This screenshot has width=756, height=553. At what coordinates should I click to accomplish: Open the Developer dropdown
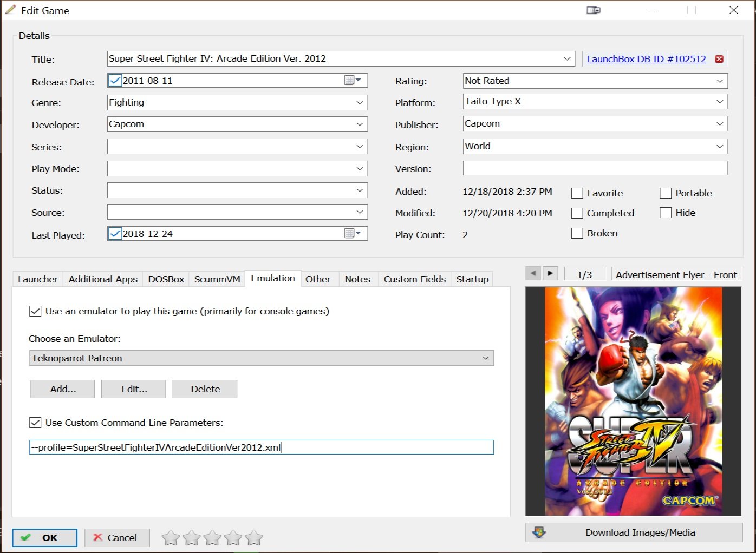(360, 124)
